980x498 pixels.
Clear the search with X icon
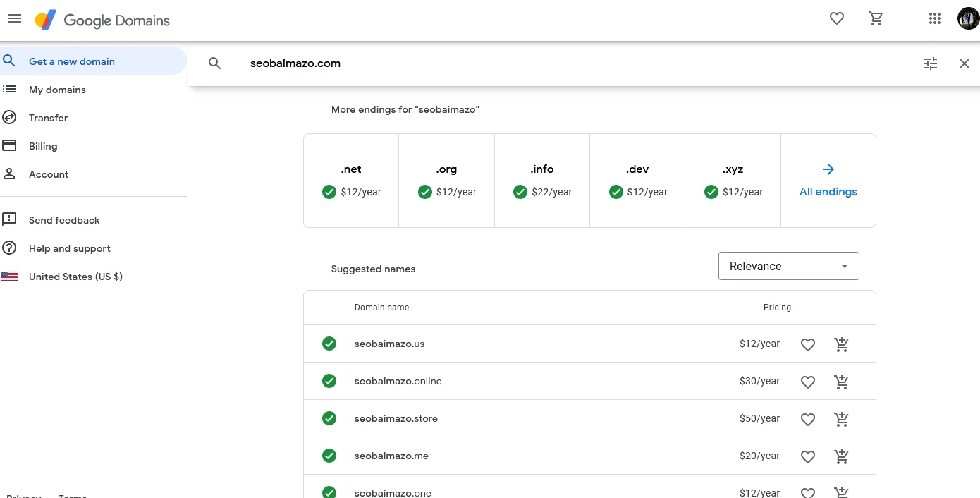pyautogui.click(x=964, y=63)
